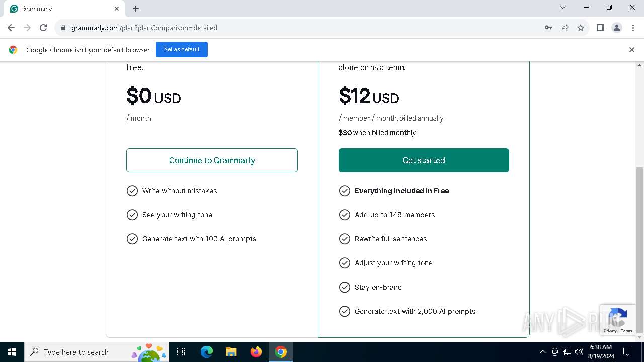Click the scrollbar down arrow
The width and height of the screenshot is (644, 362).
coord(640,338)
